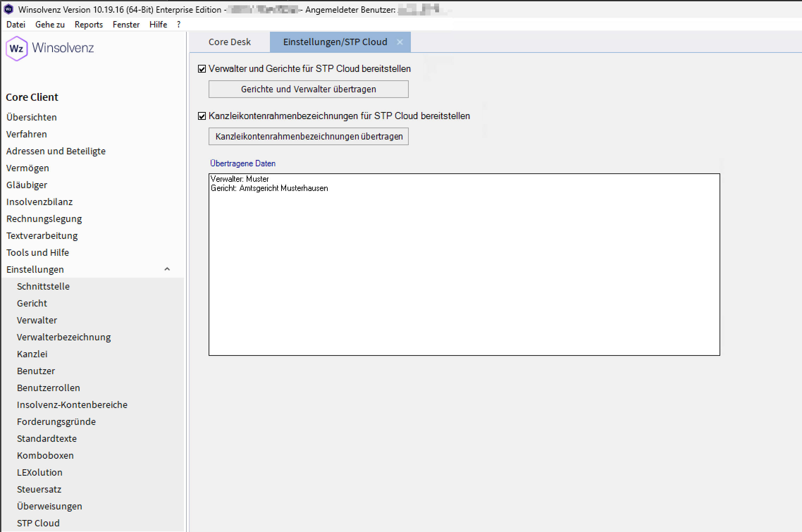Toggle Verwalter und Gerichte bereitstellen checkbox
Image resolution: width=802 pixels, height=532 pixels.
[202, 69]
